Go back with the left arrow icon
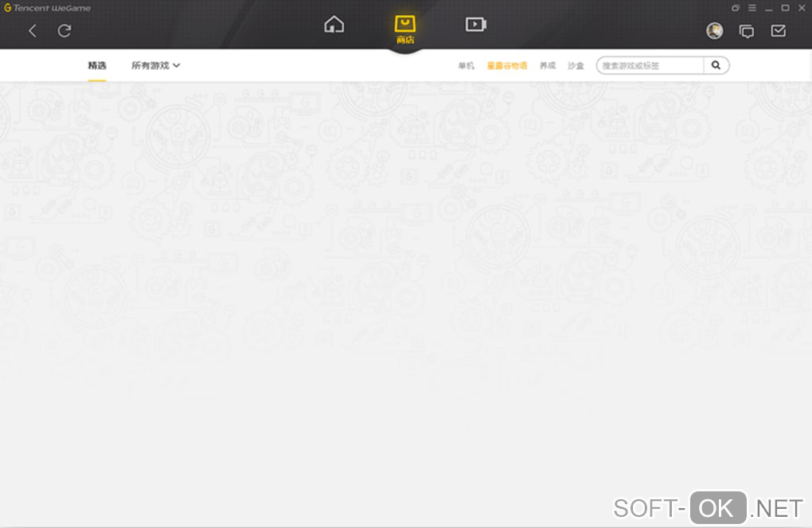Viewport: 812px width, 528px height. (x=33, y=31)
